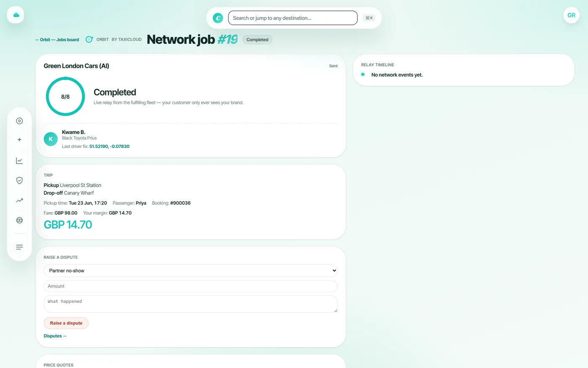The width and height of the screenshot is (588, 368).
Task: Open the GR user avatar menu
Action: click(x=571, y=15)
